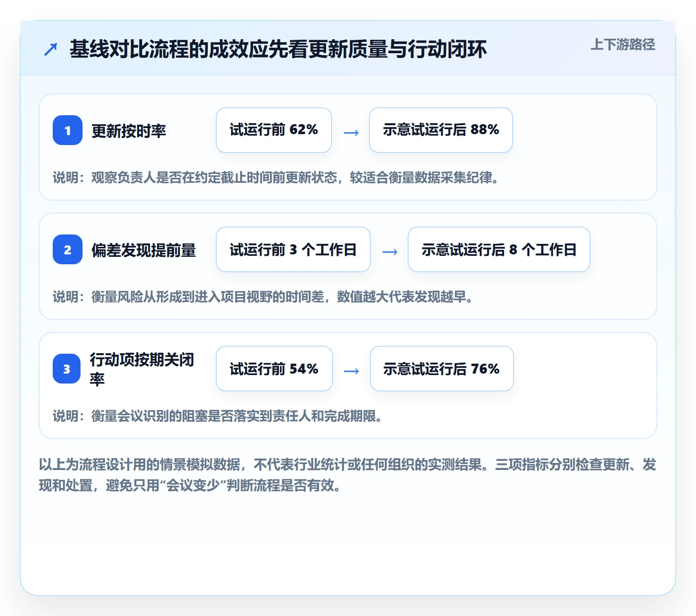Screen dimensions: 696x616
Task: Click the arrow between the 3 and 8 个工作日 boxes
Action: (x=390, y=252)
